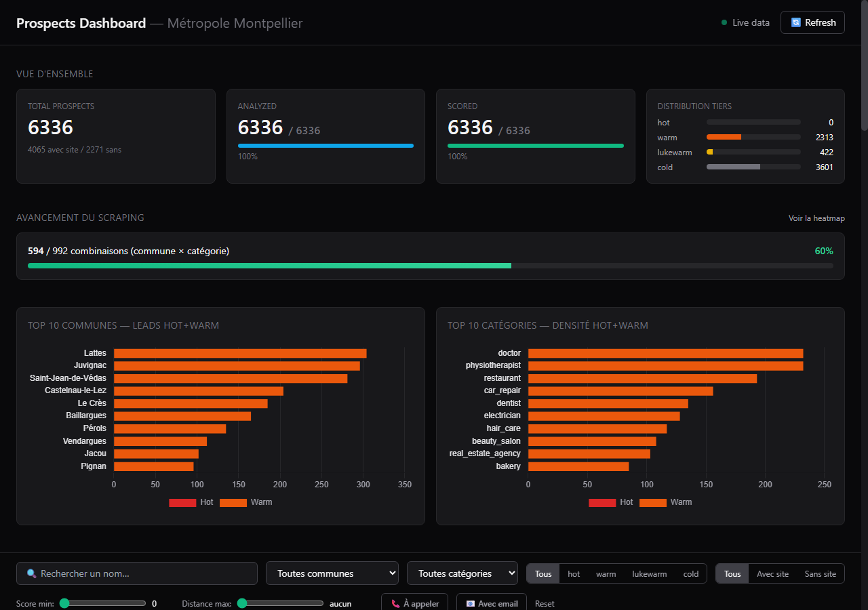Open the Toutes catégories dropdown
The width and height of the screenshot is (868, 610).
(462, 573)
